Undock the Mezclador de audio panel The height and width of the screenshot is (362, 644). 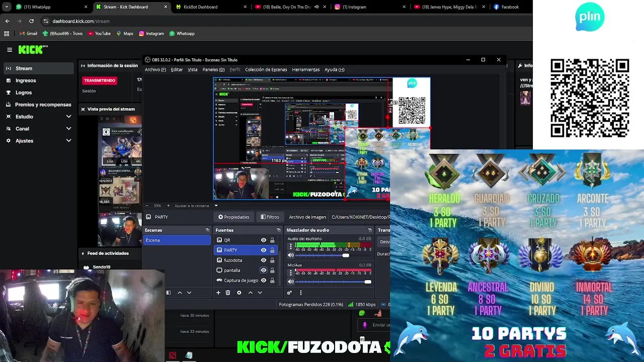point(370,230)
